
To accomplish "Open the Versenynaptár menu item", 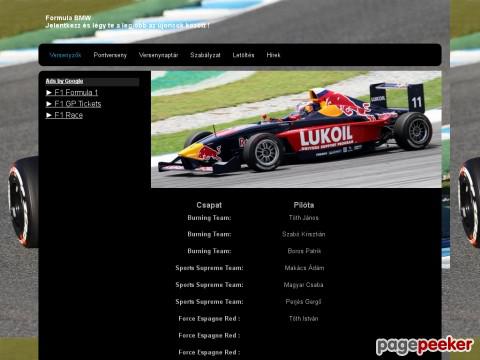I will (x=158, y=55).
